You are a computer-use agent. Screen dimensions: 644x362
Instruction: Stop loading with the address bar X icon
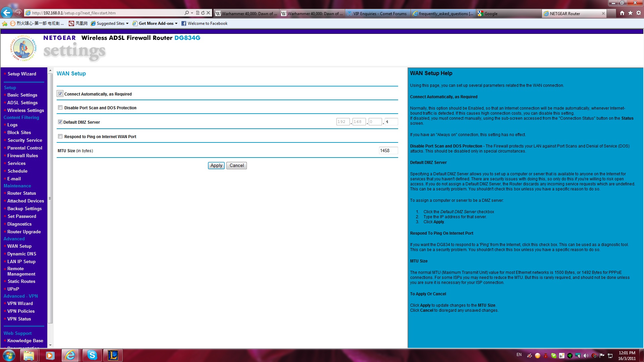click(208, 13)
